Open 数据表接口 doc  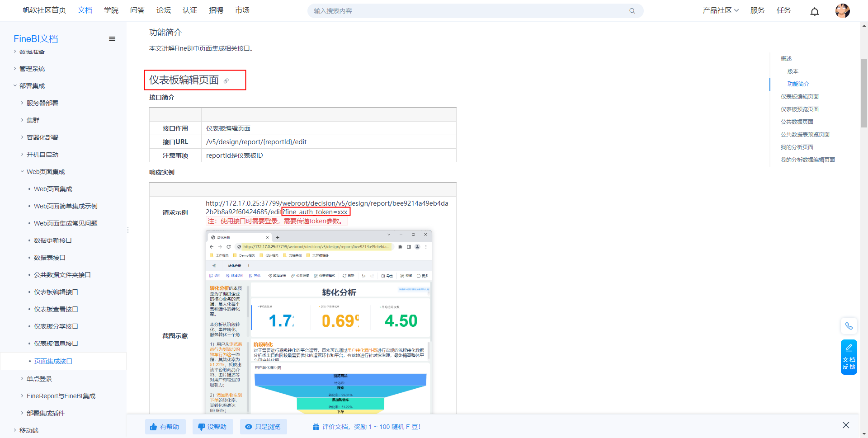(50, 258)
